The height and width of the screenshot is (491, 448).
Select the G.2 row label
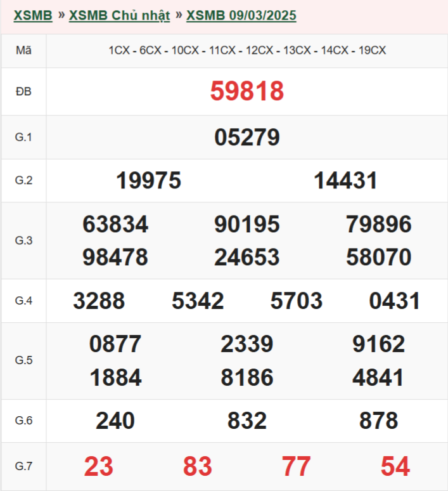(24, 180)
